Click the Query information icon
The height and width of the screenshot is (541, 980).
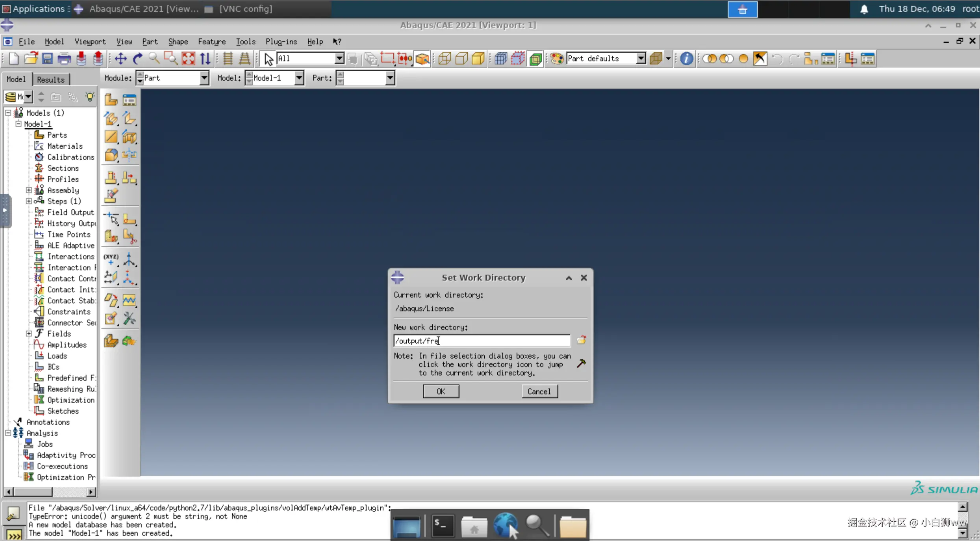pyautogui.click(x=686, y=59)
